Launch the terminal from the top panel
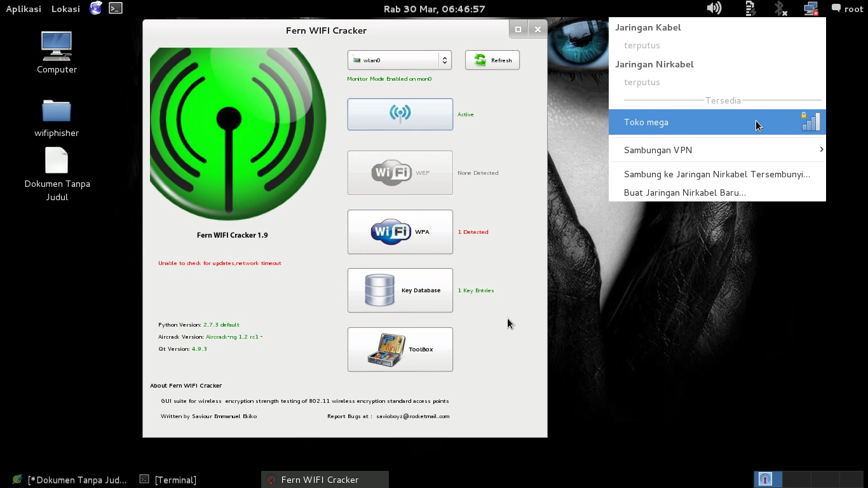 (x=116, y=8)
